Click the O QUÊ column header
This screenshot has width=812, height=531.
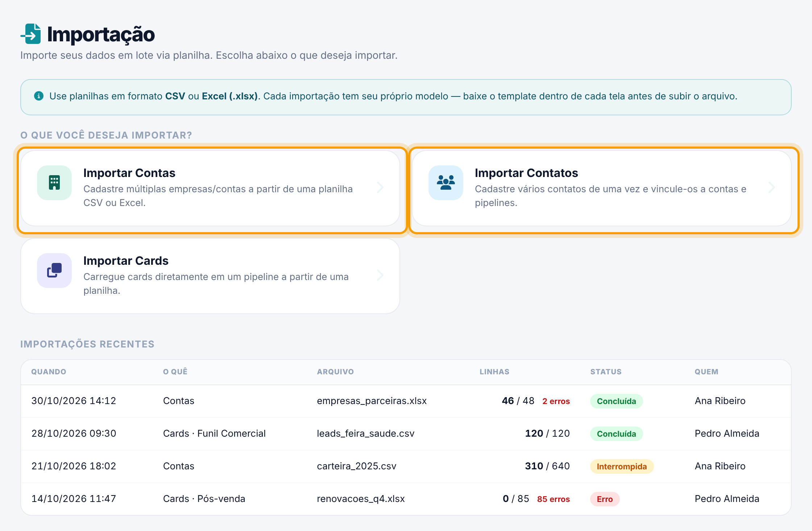(x=175, y=372)
